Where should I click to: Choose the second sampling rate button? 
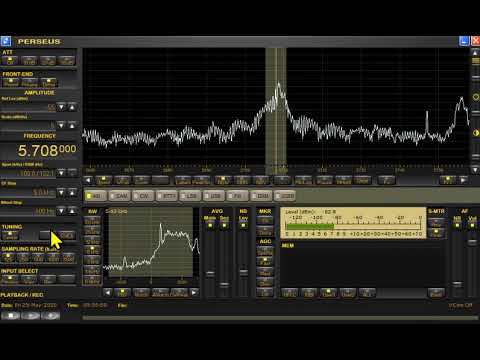click(x=23, y=257)
